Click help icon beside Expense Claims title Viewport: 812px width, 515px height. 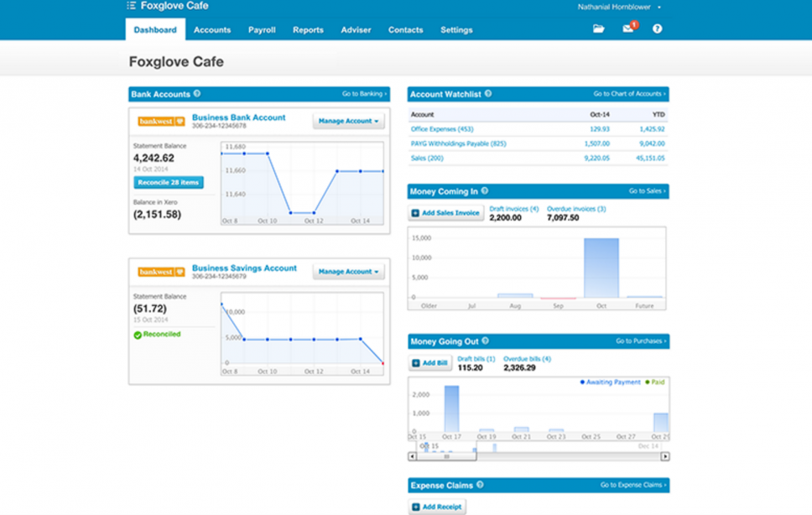[481, 485]
